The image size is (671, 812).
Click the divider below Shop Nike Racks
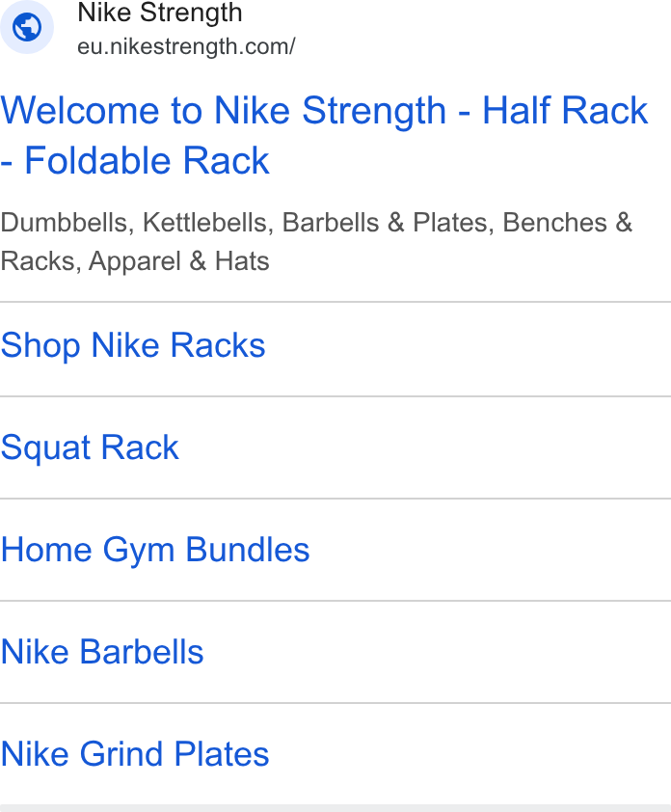(335, 396)
